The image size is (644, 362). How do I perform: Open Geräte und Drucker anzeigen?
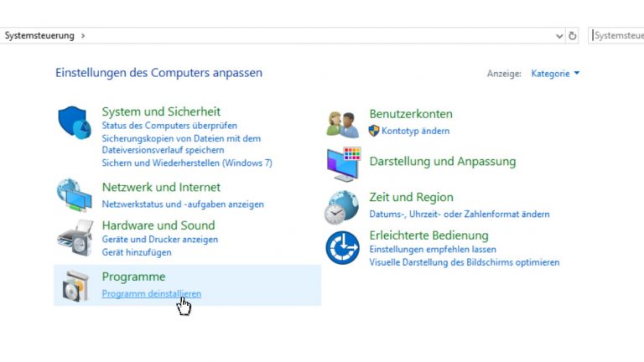pos(160,240)
